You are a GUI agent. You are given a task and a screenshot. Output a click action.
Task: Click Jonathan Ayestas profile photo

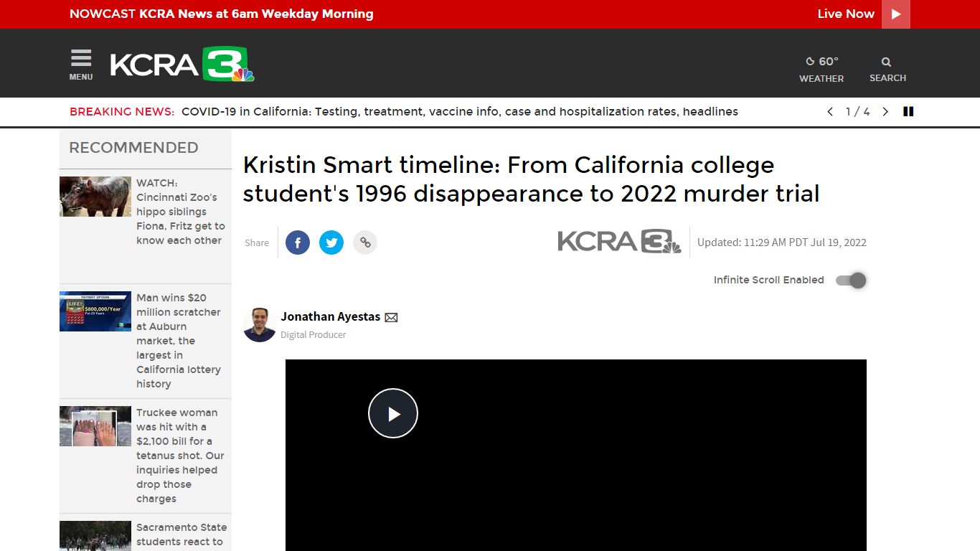tap(260, 325)
